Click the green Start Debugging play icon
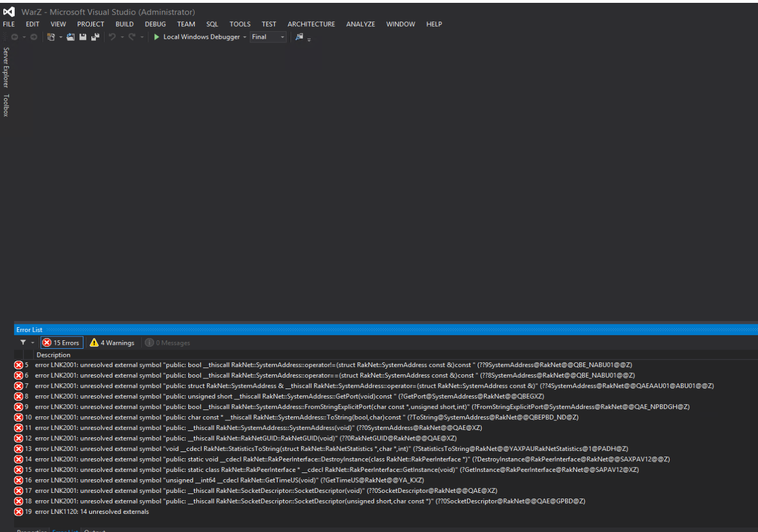Image resolution: width=758 pixels, height=532 pixels. tap(157, 37)
